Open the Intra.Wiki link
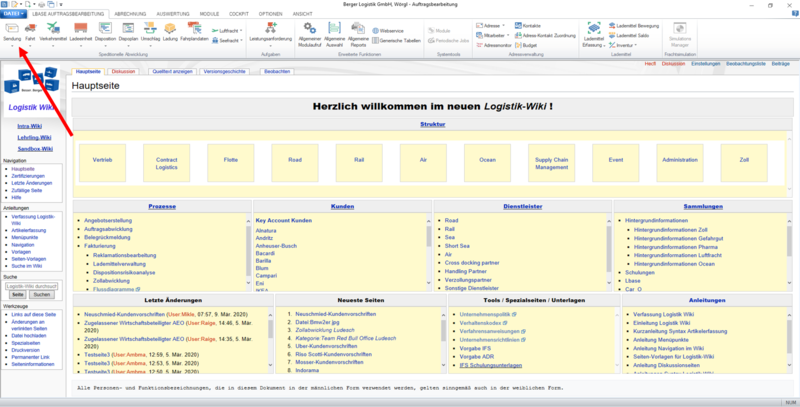The width and height of the screenshot is (800, 407). tap(30, 126)
